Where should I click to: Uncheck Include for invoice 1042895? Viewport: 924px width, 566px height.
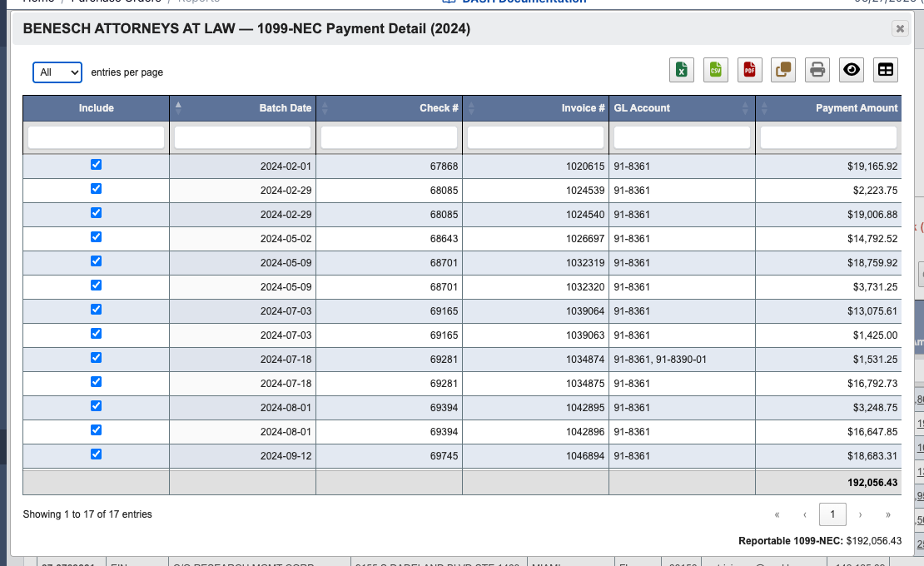[x=96, y=406]
